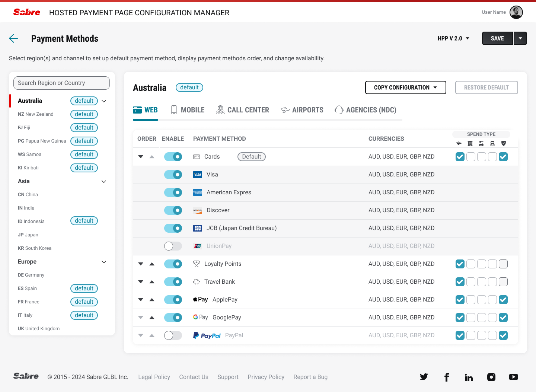The image size is (536, 392).
Task: Open the Support footer link
Action: point(228,377)
